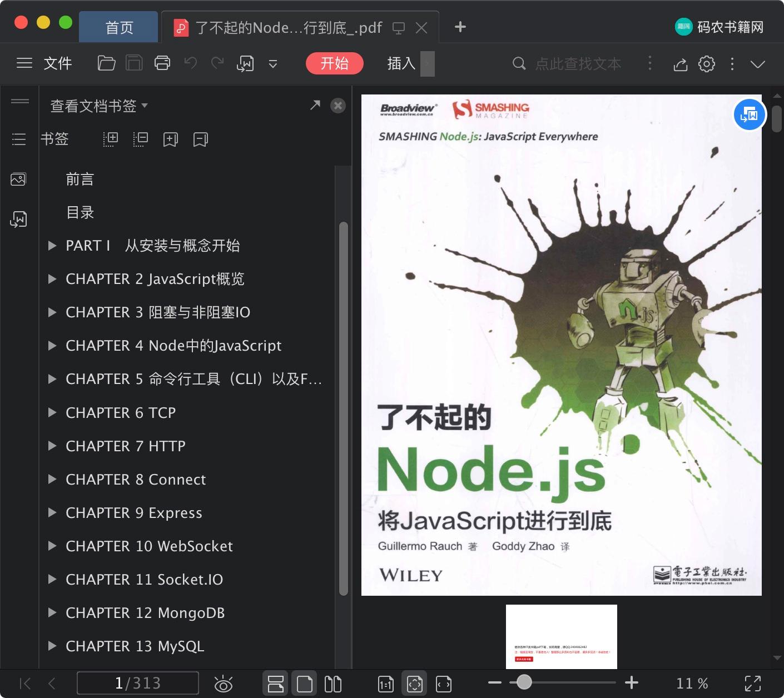Collapse the ribbon with chevron down
784x698 pixels.
[x=758, y=64]
